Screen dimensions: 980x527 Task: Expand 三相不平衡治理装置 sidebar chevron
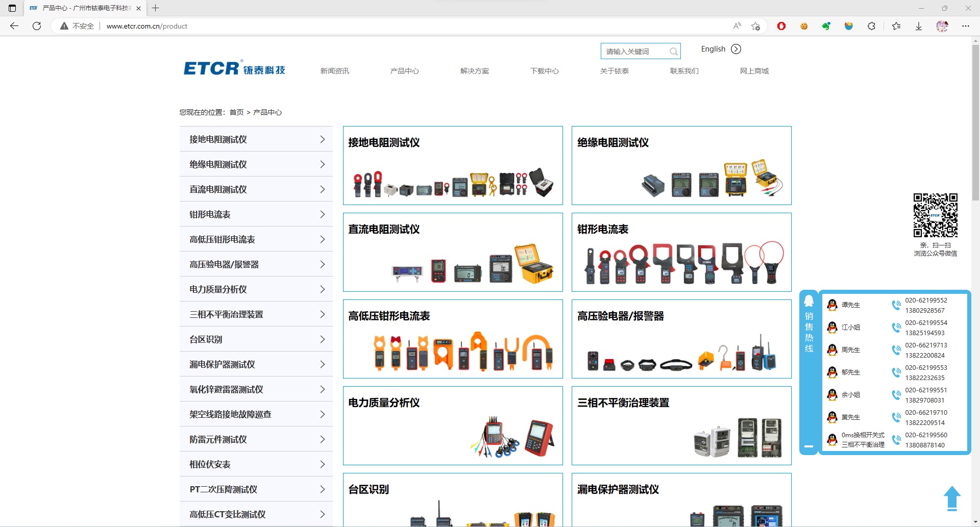(x=322, y=314)
